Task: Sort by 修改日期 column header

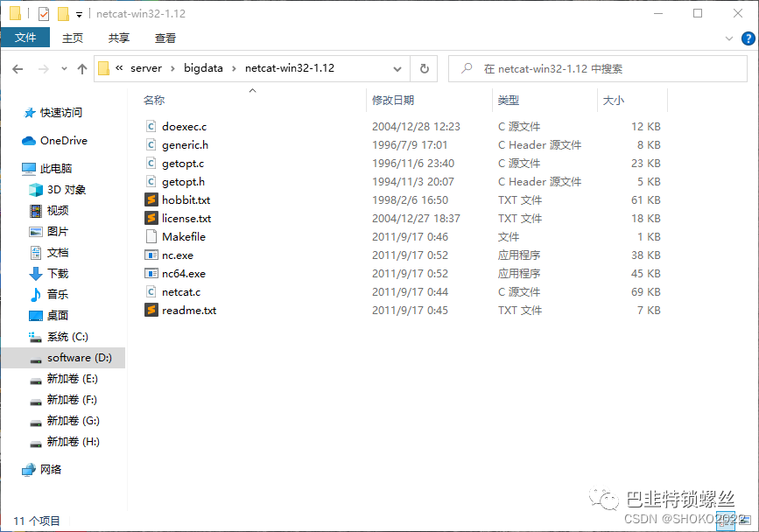Action: click(393, 100)
